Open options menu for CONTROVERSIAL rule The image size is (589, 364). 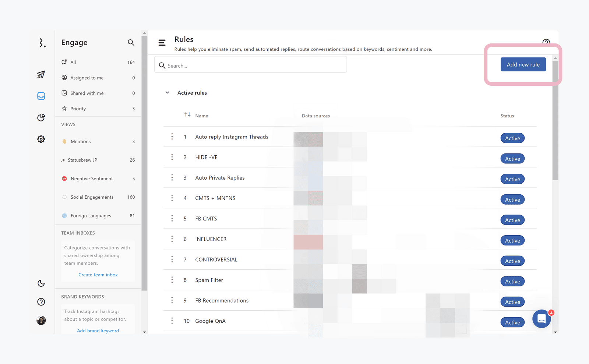tap(172, 259)
